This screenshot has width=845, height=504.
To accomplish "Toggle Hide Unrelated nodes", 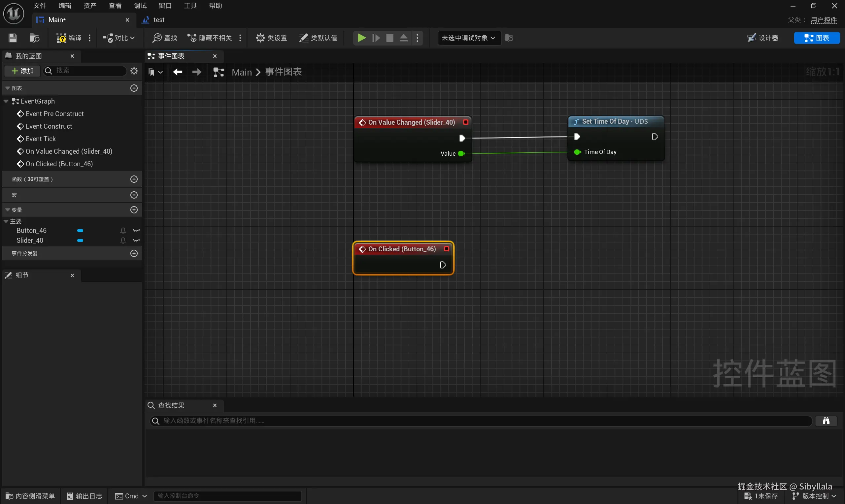I will click(210, 38).
